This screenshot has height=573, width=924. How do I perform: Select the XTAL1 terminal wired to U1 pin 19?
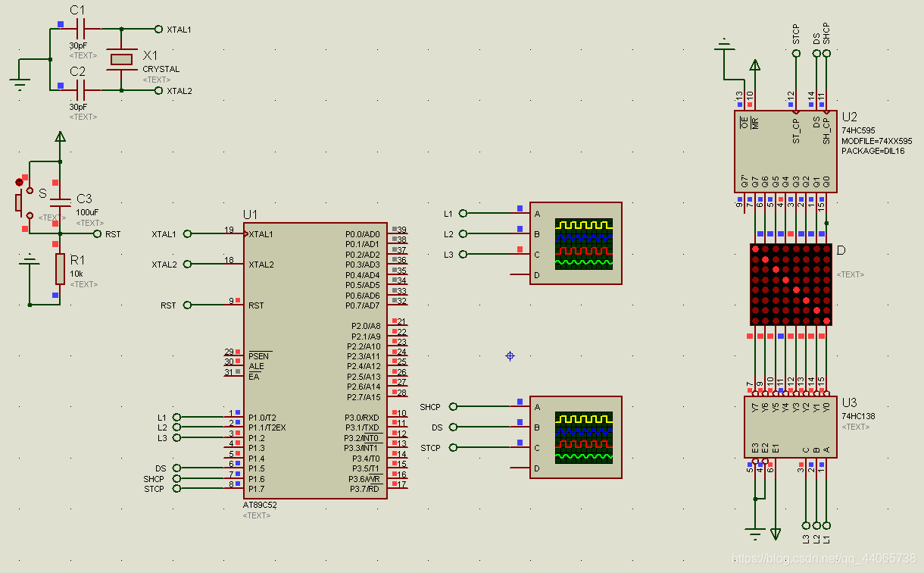[186, 233]
